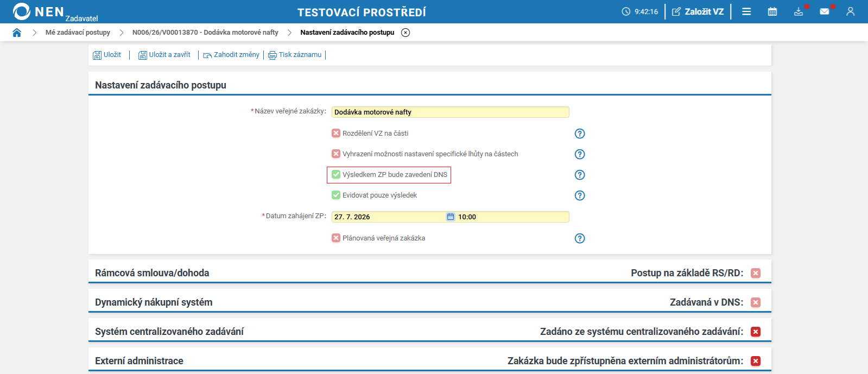Click the Nastavení zadávacího postupu breadcrumb
Viewport: 868px width, 374px height.
(347, 33)
